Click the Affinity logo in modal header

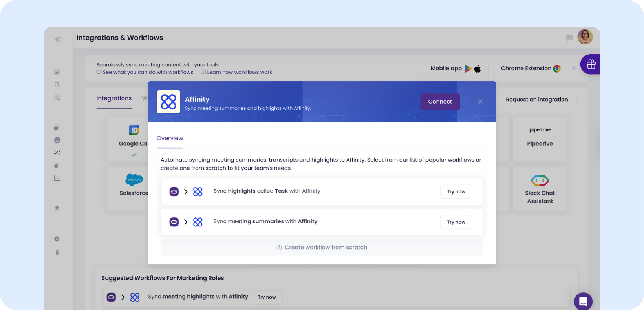point(168,102)
